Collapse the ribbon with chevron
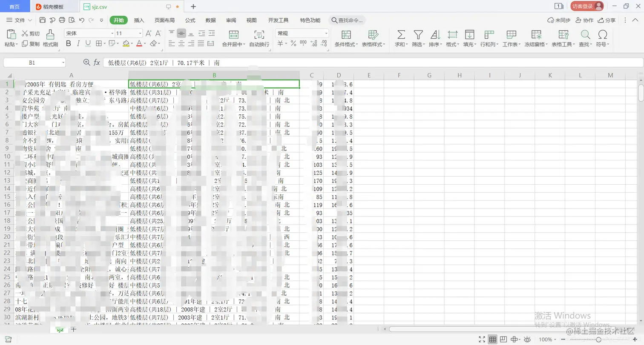The image size is (644, 345). (x=634, y=20)
